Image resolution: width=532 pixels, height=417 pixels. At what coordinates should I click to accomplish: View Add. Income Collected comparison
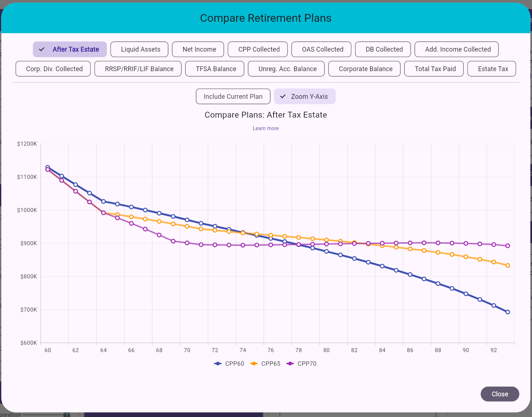tap(456, 49)
